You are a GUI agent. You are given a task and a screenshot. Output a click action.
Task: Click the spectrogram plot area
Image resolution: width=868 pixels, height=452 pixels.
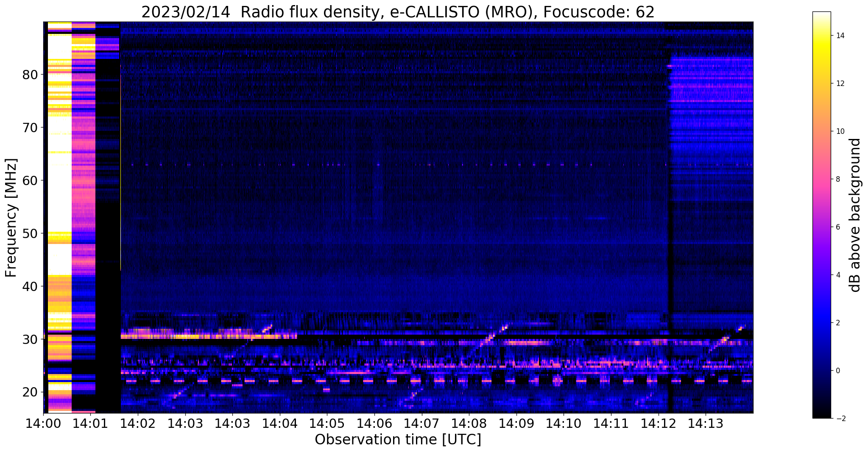point(398,217)
